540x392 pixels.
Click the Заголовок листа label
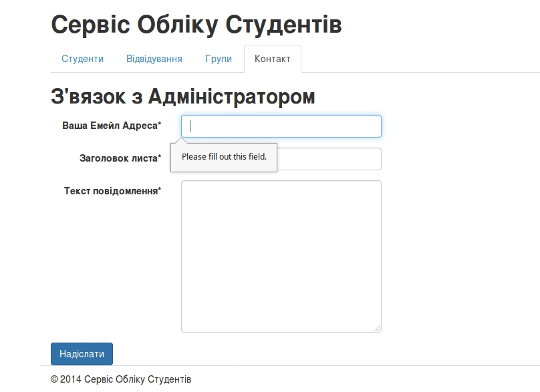point(120,158)
